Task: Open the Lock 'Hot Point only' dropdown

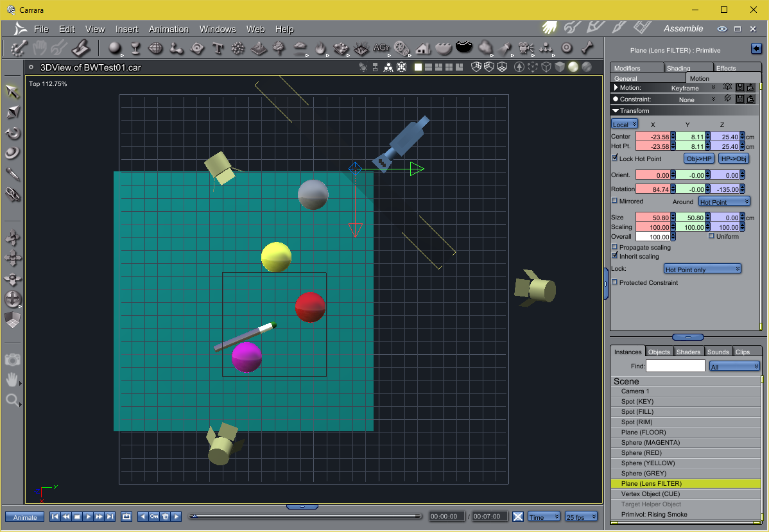Action: (702, 269)
